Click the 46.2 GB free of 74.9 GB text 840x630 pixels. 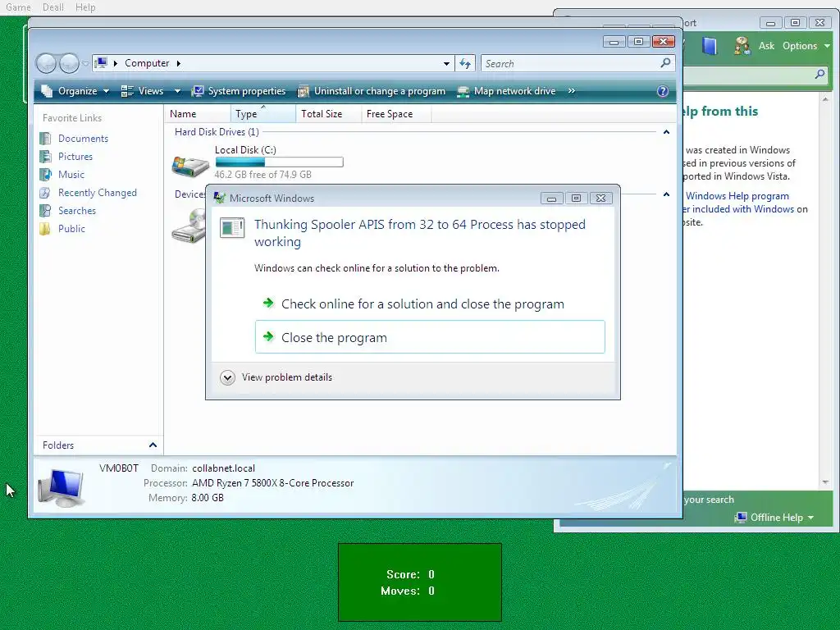coord(263,175)
